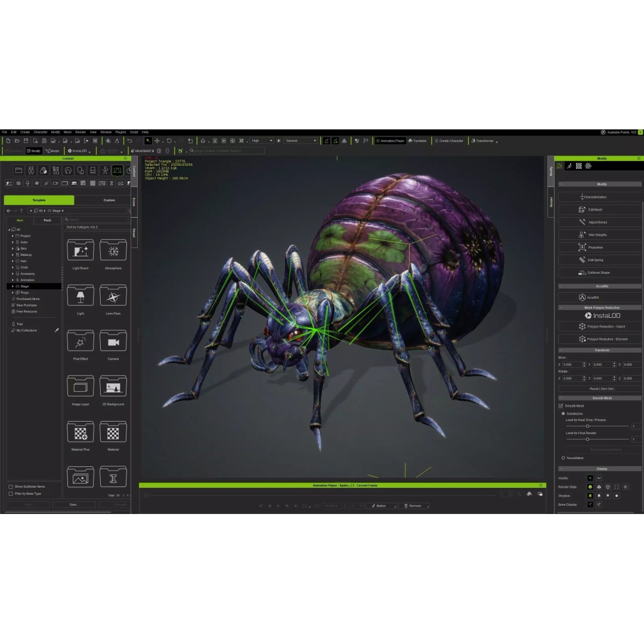Click the Create Character button

450,141
